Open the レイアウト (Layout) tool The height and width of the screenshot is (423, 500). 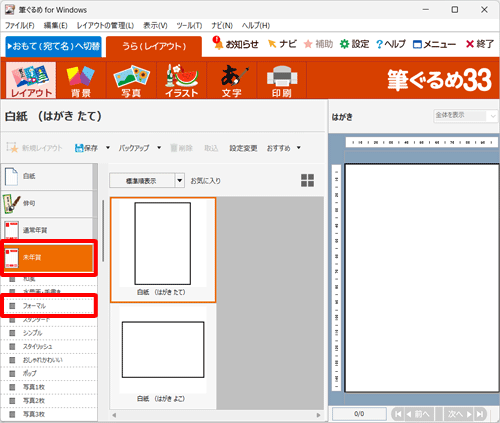click(x=31, y=80)
